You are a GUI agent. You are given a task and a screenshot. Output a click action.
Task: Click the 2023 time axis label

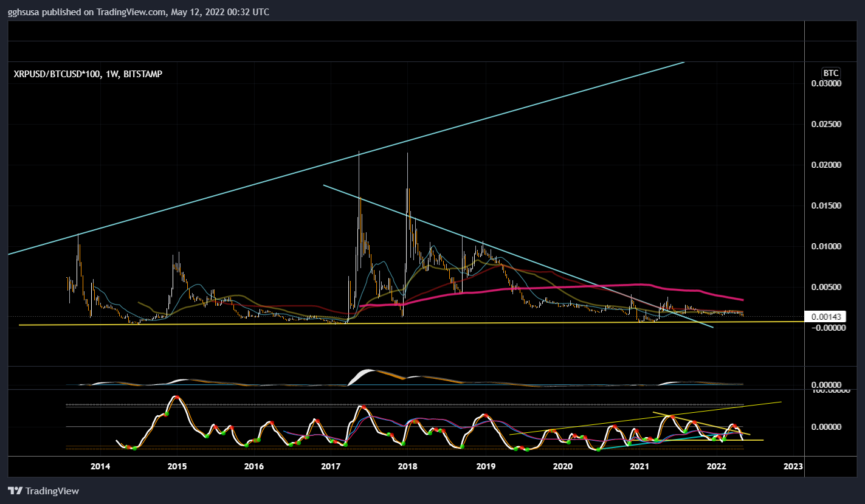pos(793,466)
